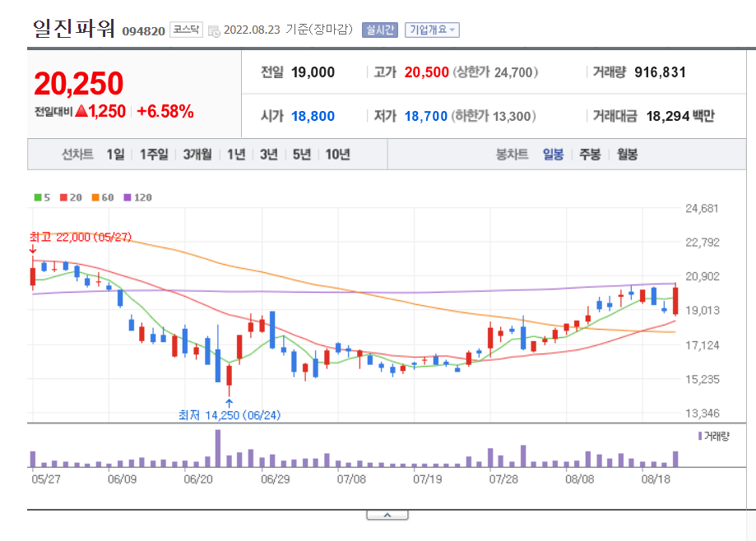
Task: Click the red 20-day moving average swatch
Action: (63, 197)
